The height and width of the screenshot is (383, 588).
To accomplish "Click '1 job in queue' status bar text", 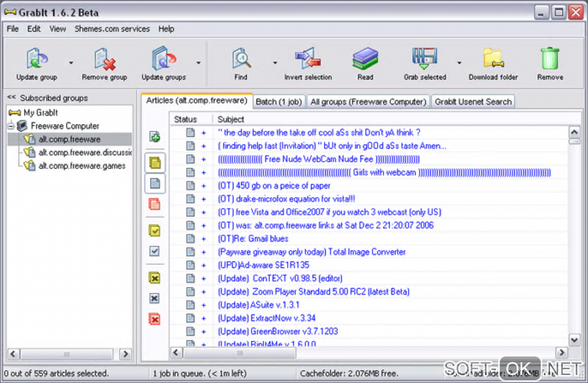I will pos(199,373).
